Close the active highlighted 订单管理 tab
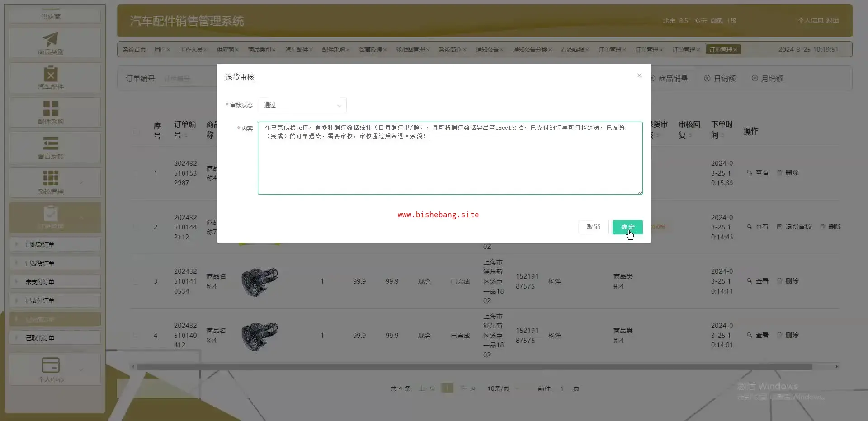Viewport: 868px width, 421px height. (735, 50)
